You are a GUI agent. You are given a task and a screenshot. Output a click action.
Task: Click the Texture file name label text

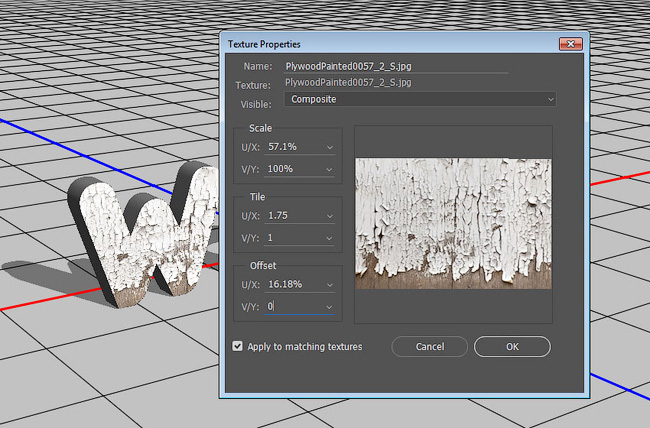348,83
